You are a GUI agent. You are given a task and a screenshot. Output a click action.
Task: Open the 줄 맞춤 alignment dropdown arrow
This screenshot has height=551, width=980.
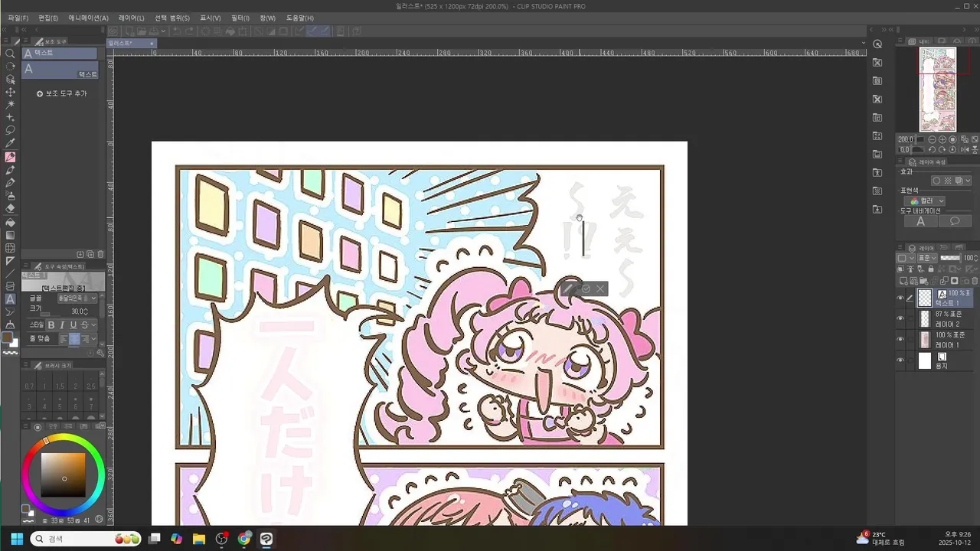[x=95, y=338]
